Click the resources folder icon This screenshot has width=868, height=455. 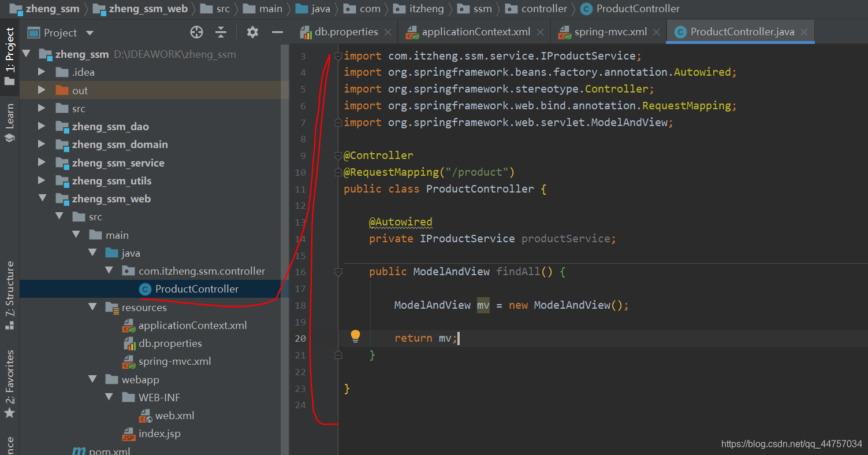112,308
